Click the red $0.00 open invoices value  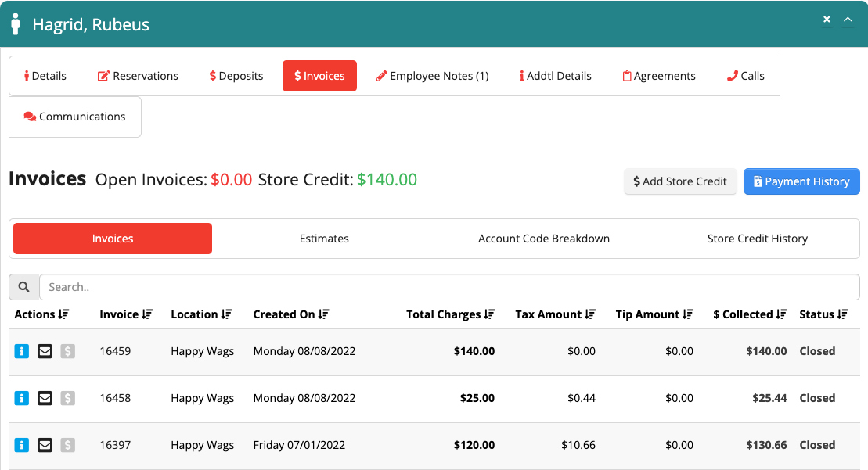[232, 179]
